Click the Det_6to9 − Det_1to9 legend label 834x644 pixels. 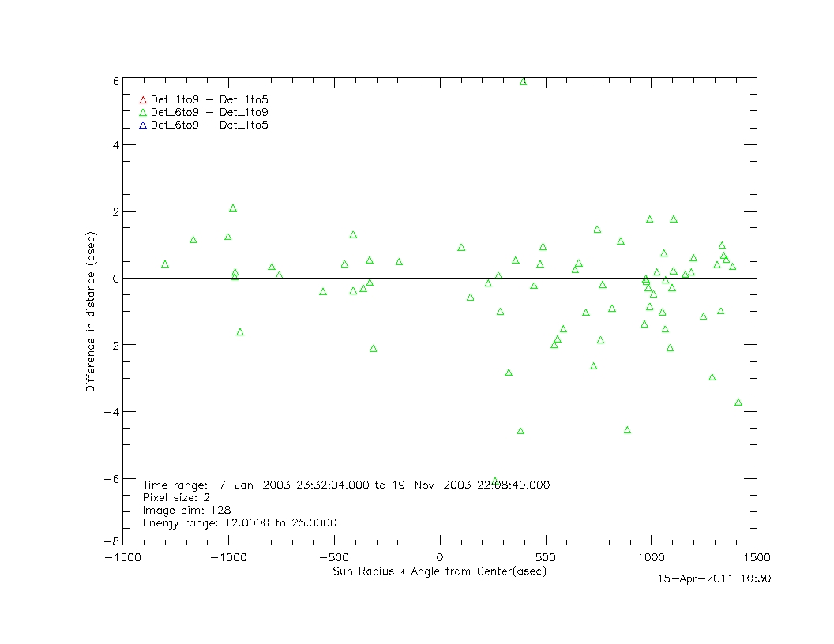[209, 113]
